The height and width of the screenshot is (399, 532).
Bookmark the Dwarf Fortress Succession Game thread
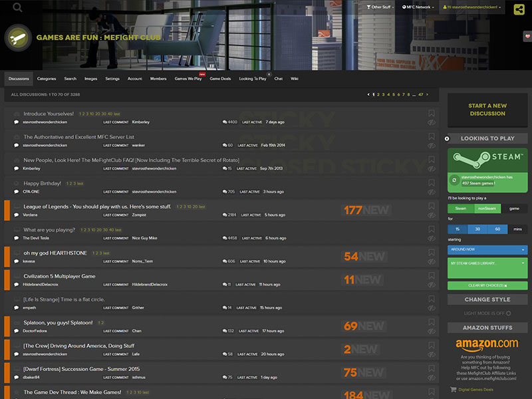click(x=431, y=368)
